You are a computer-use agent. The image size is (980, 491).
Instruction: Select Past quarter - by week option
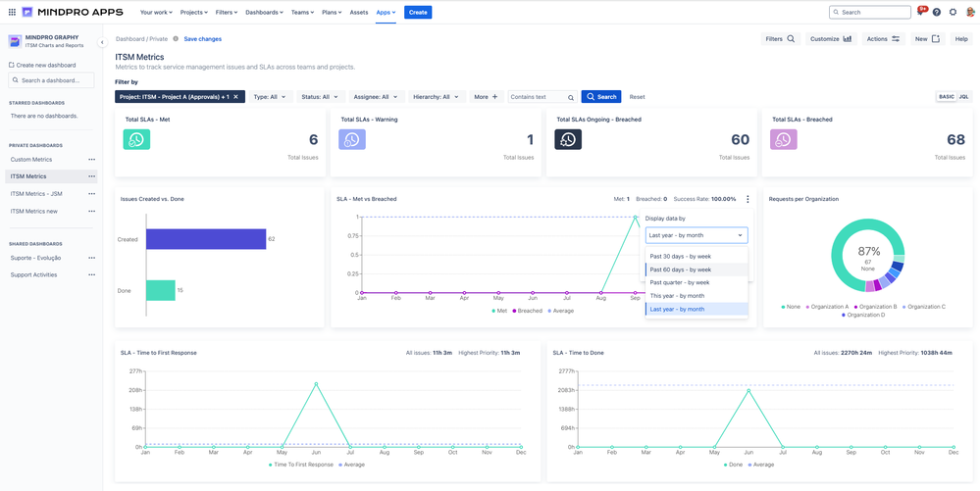[696, 282]
